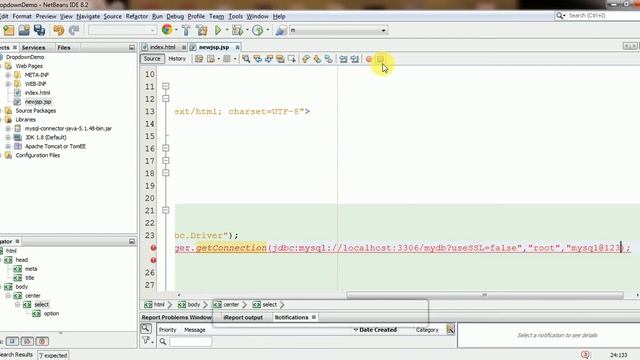Click the error marker on line 25
Image resolution: width=640 pixels, height=360 pixels.
coord(153,260)
